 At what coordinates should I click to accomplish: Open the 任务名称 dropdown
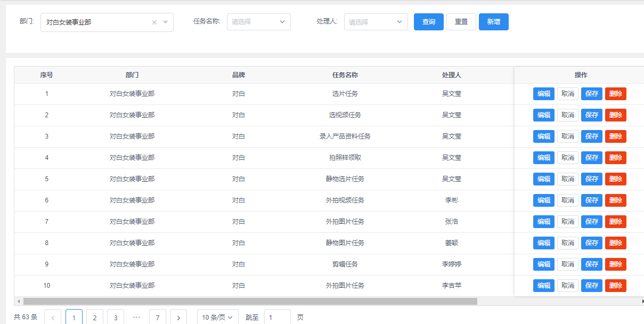tap(259, 22)
